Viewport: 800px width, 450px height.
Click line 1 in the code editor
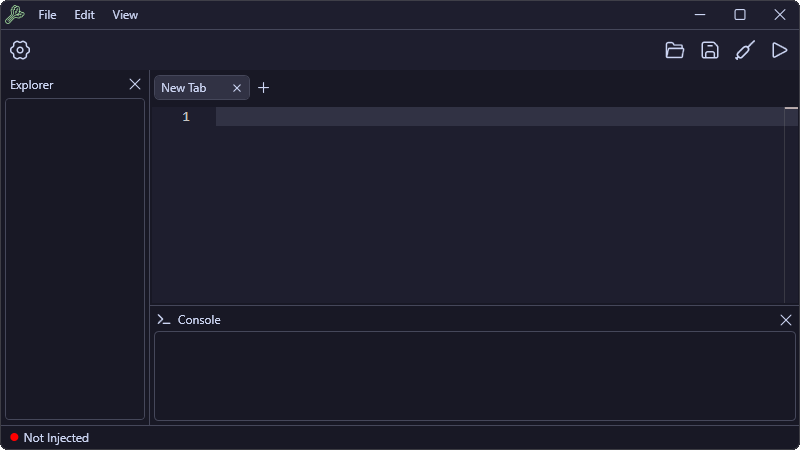(x=500, y=116)
